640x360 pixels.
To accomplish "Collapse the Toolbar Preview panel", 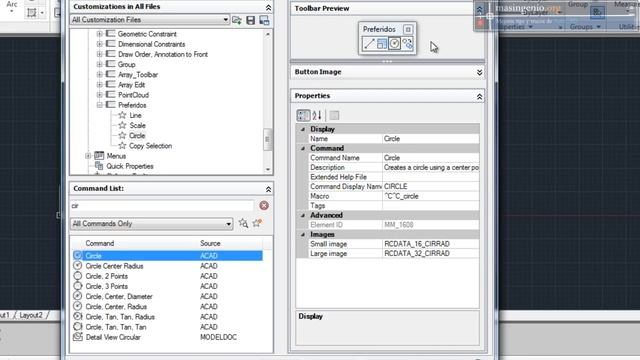I will point(479,9).
